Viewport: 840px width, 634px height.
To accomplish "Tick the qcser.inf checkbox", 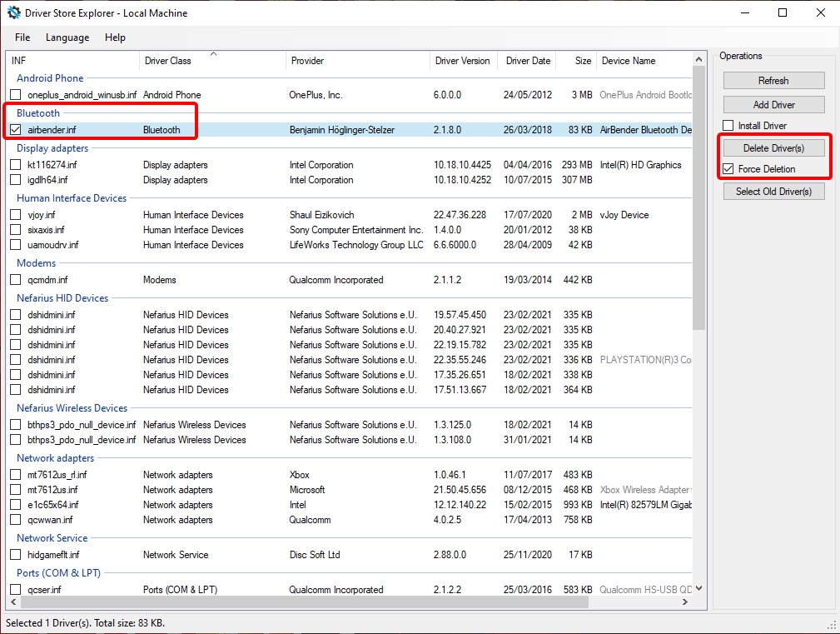I will pyautogui.click(x=16, y=590).
